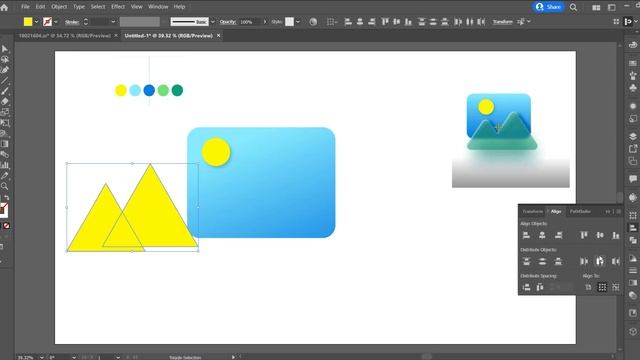Viewport: 640px width, 360px height.
Task: Click Vertical Align Top in control bar
Action: point(385,22)
